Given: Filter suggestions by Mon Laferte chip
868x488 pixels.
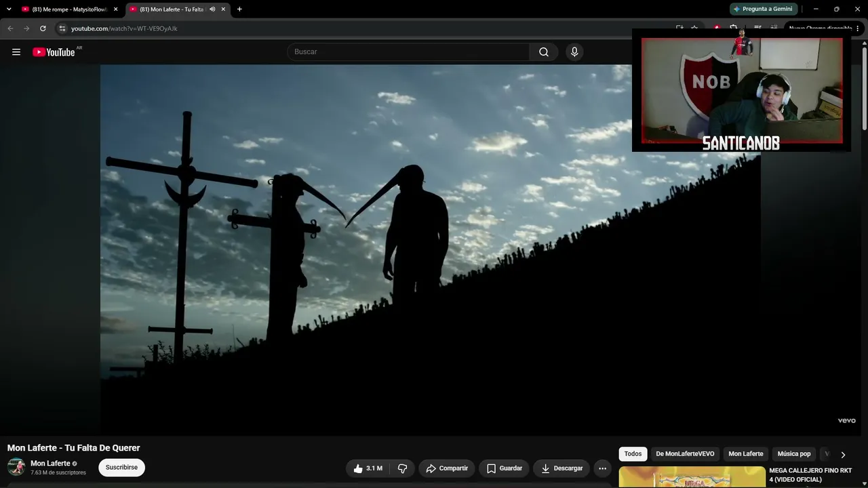Looking at the screenshot, I should coord(746,454).
